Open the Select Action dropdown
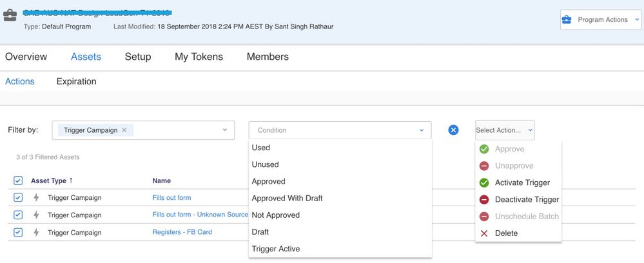The height and width of the screenshot is (263, 644). coord(504,130)
